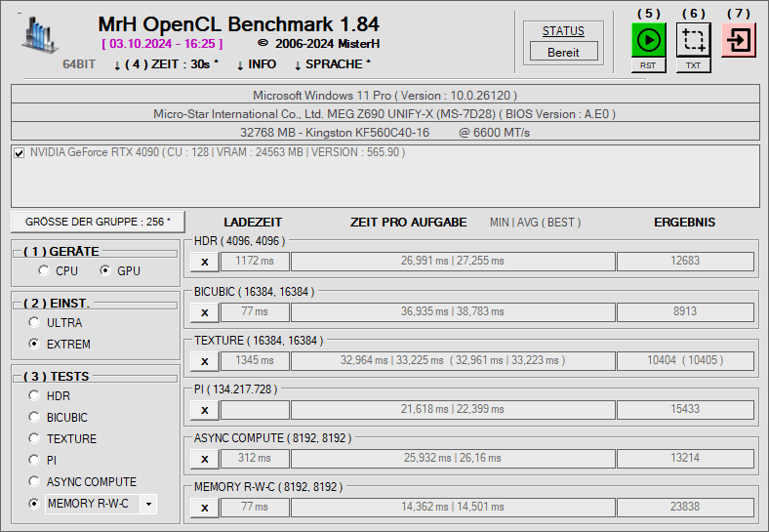Click the green play benchmark start button
Screen dimensions: 769x532
648,40
